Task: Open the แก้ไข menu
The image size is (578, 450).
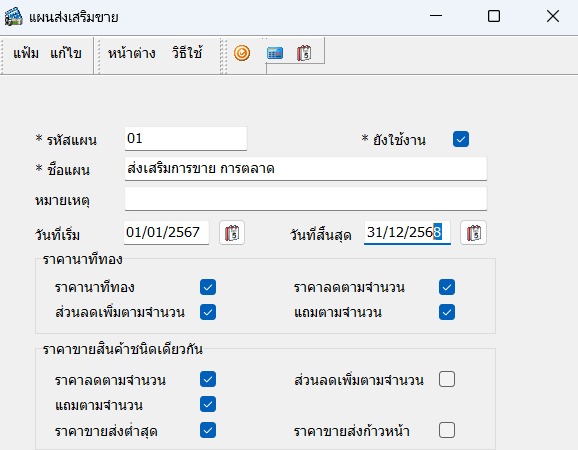Action: point(66,53)
